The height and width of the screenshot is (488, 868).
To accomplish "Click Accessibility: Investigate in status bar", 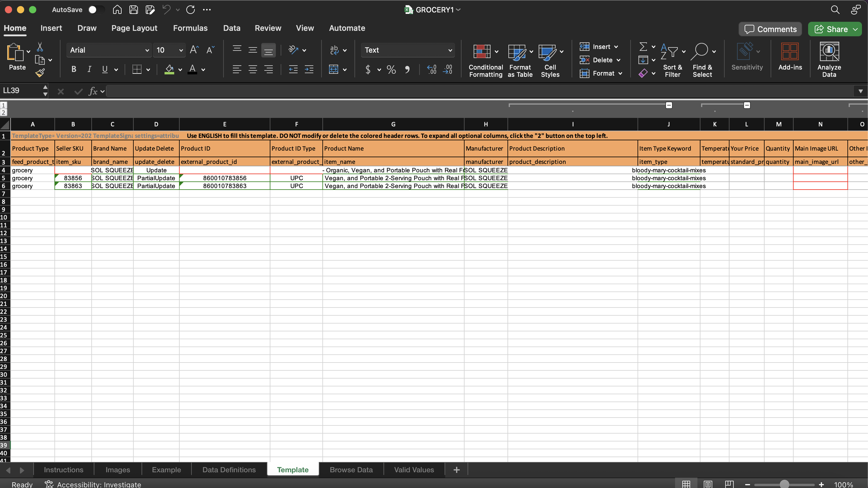I will (93, 484).
